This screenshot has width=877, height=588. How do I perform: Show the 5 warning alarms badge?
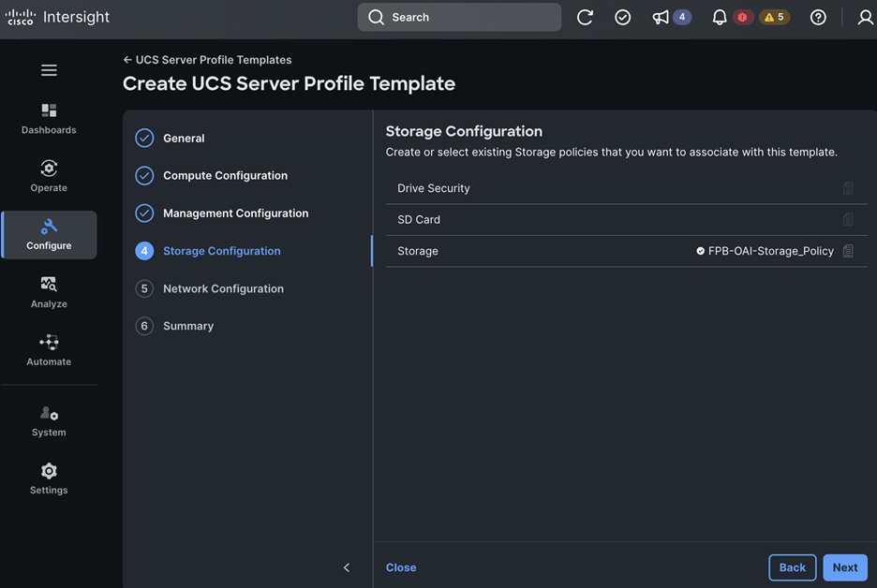775,18
